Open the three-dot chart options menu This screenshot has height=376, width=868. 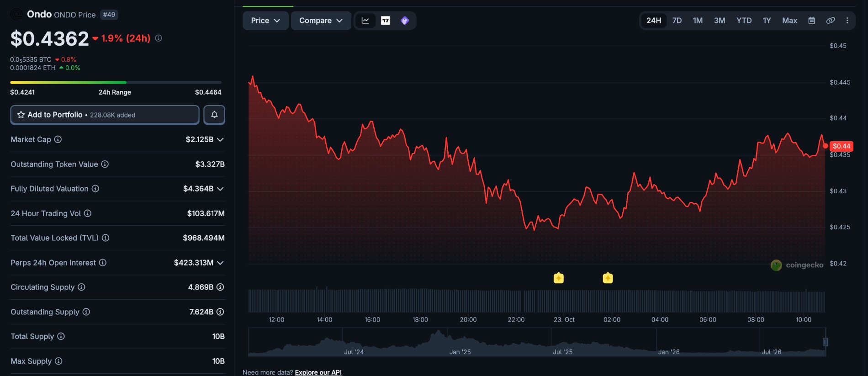click(847, 21)
